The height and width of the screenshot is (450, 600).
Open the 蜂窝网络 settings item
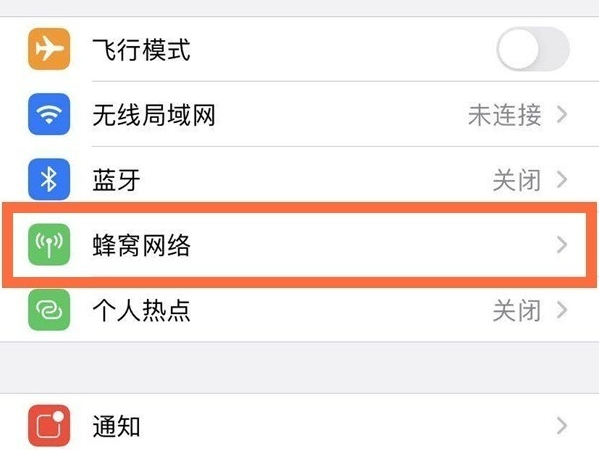pos(300,245)
